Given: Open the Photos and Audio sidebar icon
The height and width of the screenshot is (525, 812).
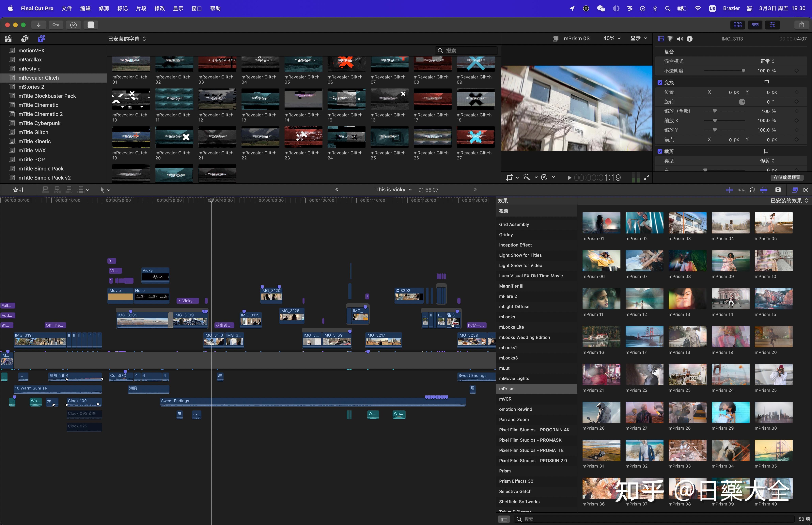Looking at the screenshot, I should [x=25, y=39].
